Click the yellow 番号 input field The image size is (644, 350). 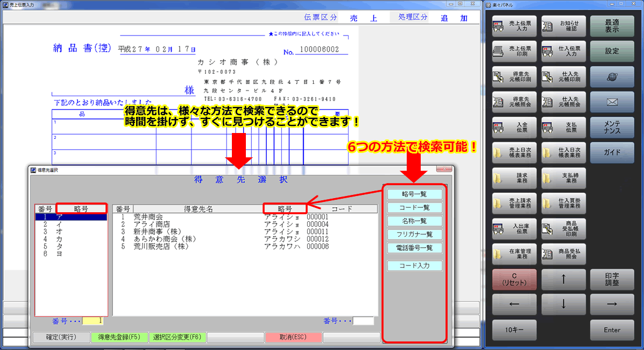point(93,321)
